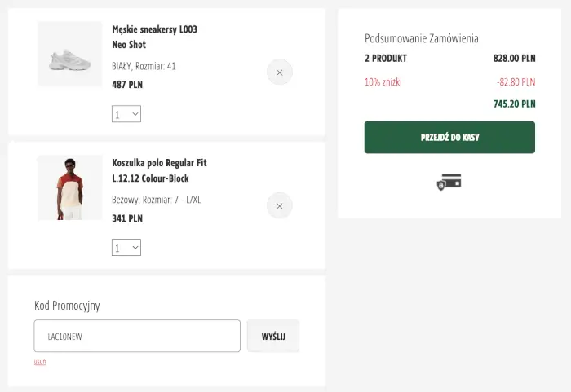Click the 341 PLN polo price
The width and height of the screenshot is (571, 392).
point(127,218)
